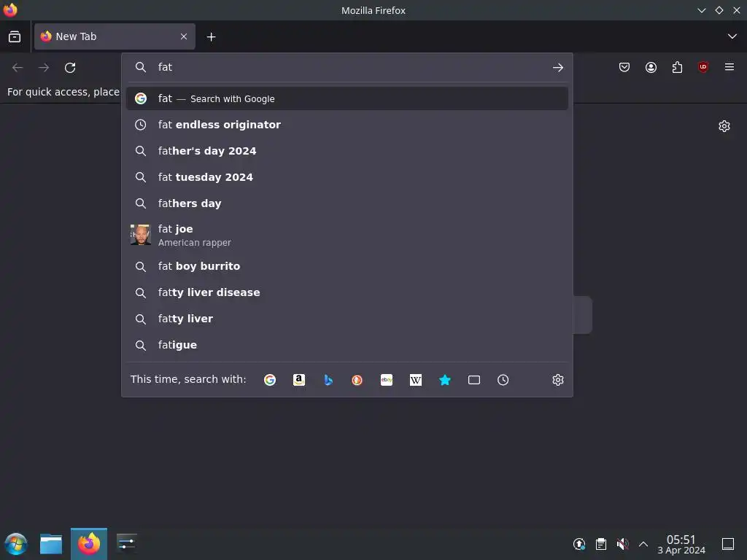This screenshot has height=560, width=747.
Task: Choose suggestion 'fathers day'
Action: (x=347, y=203)
